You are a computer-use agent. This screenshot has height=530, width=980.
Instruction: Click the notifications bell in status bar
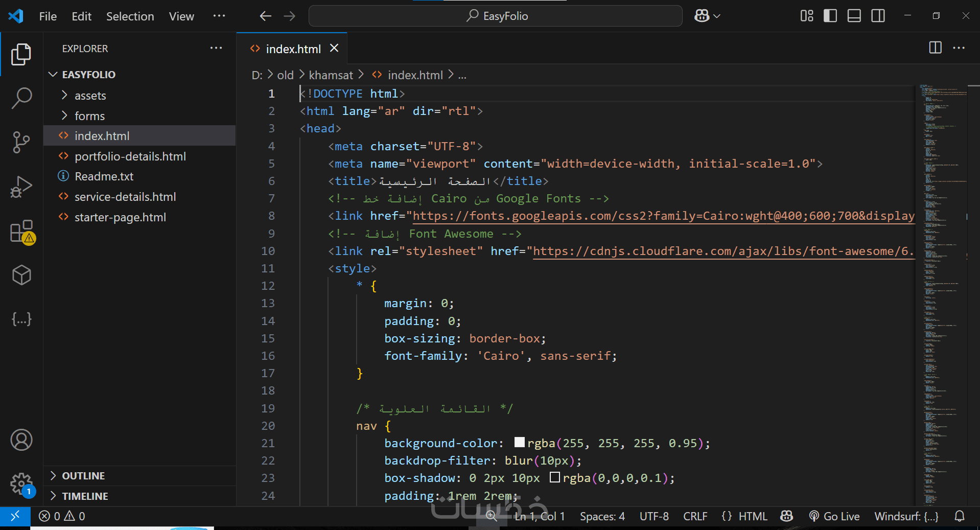[960, 516]
